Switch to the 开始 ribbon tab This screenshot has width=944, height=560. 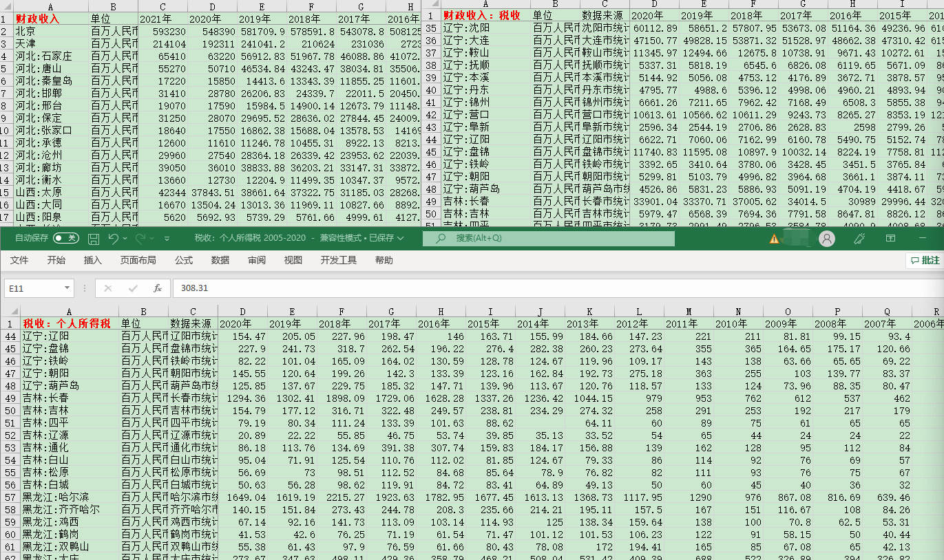(x=56, y=260)
